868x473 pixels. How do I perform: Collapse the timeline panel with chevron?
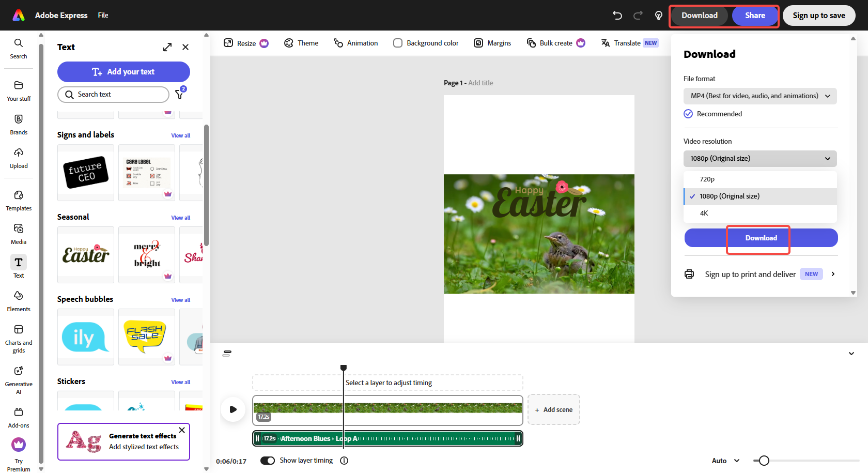pos(851,354)
